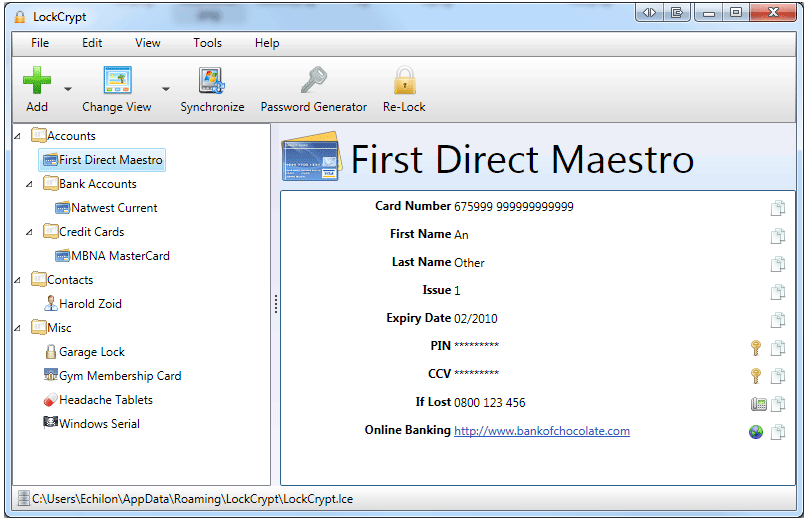Click the pane splitter grip dots
The height and width of the screenshot is (519, 806).
pos(276,304)
